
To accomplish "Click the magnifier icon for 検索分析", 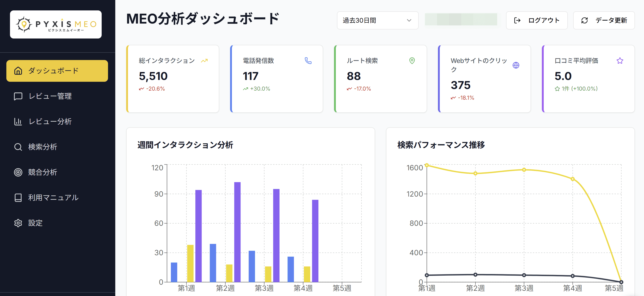I will pos(18,147).
